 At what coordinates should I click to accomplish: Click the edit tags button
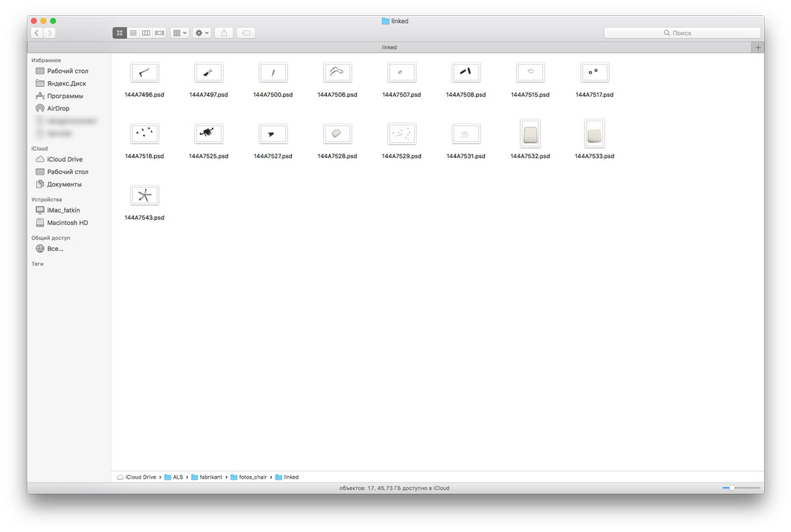[x=246, y=33]
